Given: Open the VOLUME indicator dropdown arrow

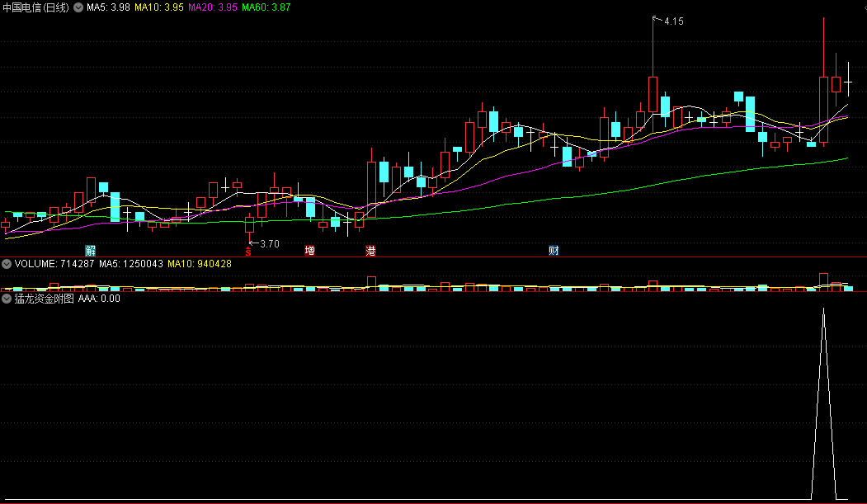Looking at the screenshot, I should (x=7, y=264).
